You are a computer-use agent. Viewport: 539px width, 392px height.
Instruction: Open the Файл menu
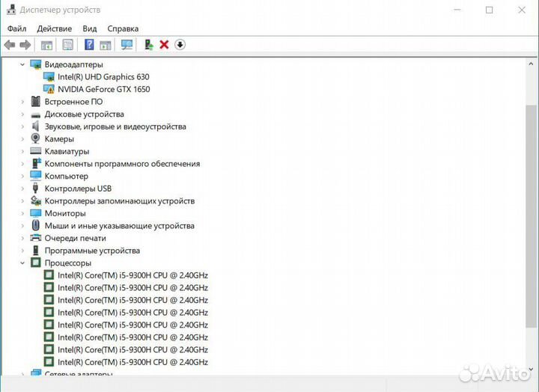tap(16, 28)
